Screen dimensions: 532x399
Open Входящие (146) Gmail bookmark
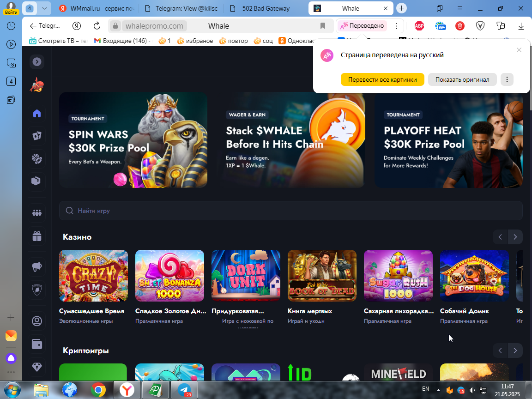[122, 41]
